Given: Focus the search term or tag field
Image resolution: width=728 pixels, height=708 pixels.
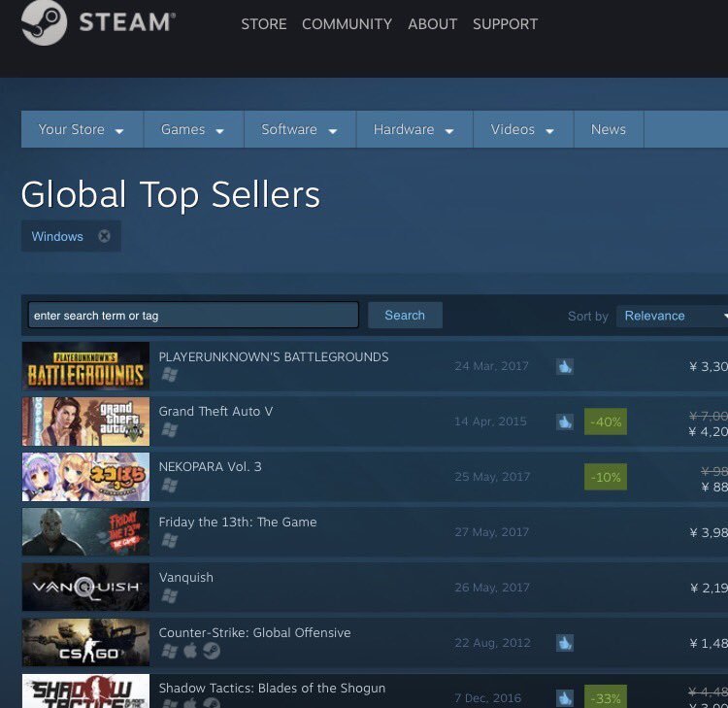Looking at the screenshot, I should tap(193, 315).
